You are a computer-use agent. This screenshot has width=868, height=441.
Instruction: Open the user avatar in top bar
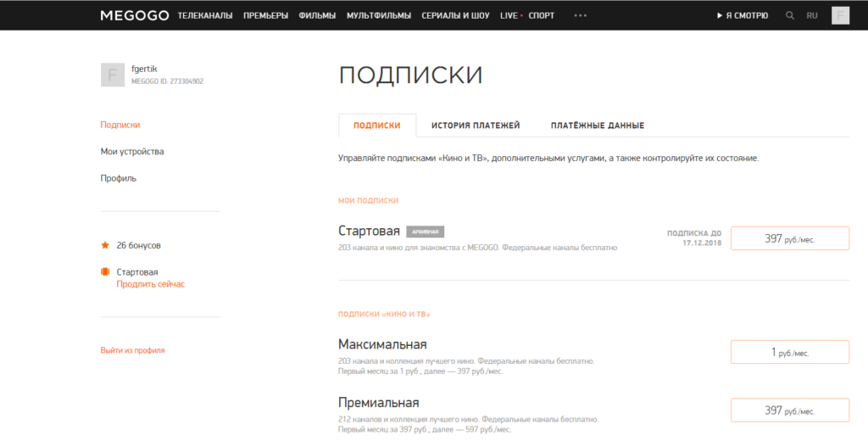pyautogui.click(x=840, y=15)
